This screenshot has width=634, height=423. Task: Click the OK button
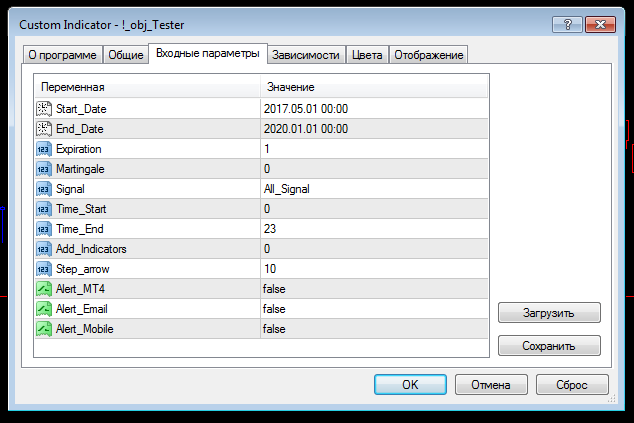[x=410, y=385]
